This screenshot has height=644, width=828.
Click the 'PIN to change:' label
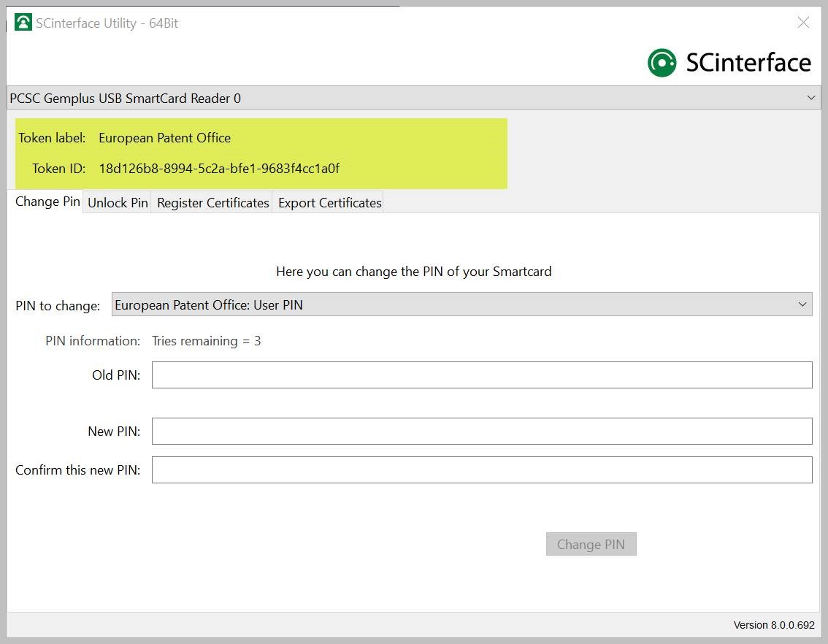point(58,306)
